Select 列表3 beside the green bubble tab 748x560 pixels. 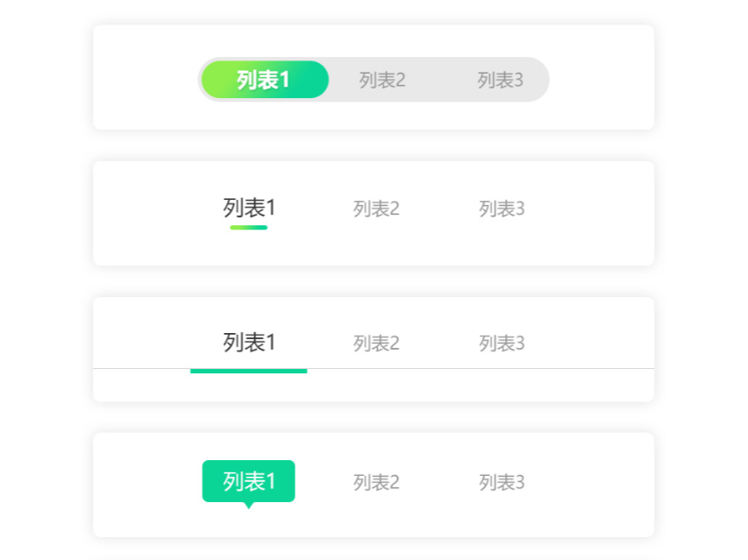(x=502, y=482)
